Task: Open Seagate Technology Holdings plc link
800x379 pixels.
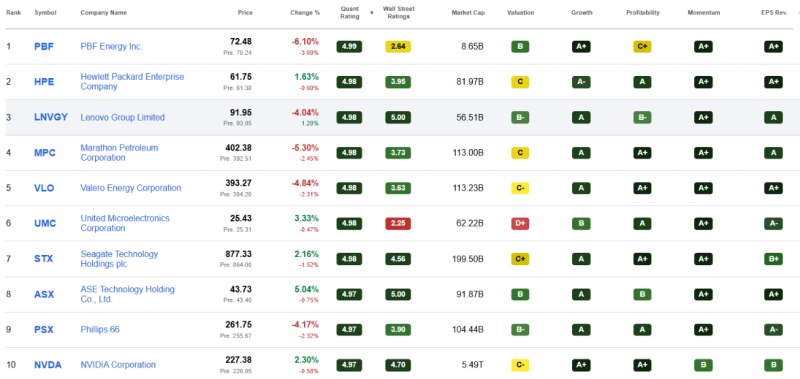Action: [x=119, y=259]
